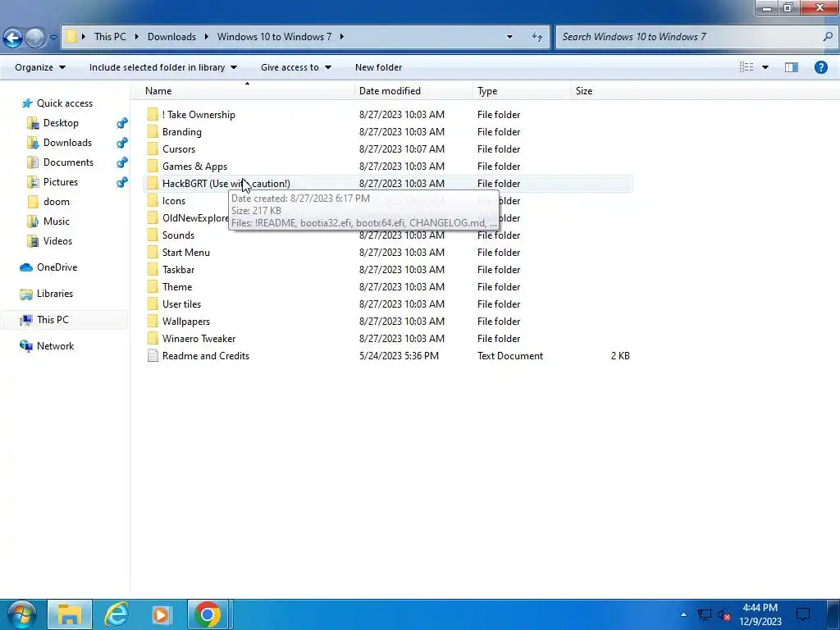This screenshot has width=840, height=630.
Task: Select the Taskbar folder icon
Action: (153, 269)
